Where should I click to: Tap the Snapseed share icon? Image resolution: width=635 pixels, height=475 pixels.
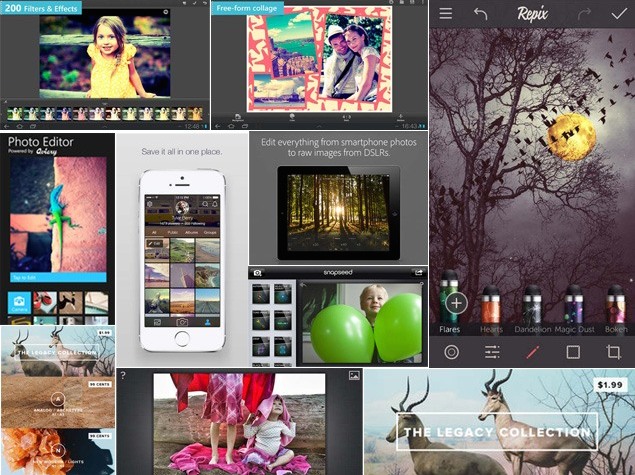tap(420, 272)
